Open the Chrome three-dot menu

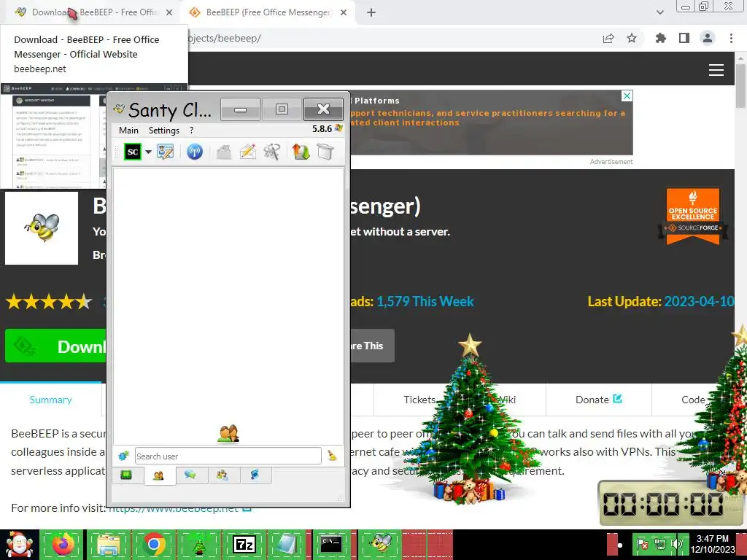click(731, 38)
